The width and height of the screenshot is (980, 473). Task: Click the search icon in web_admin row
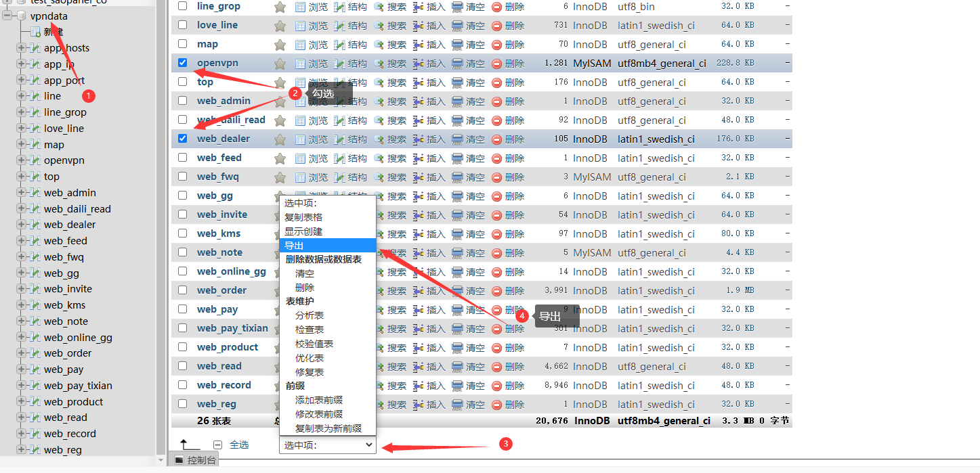[x=379, y=102]
